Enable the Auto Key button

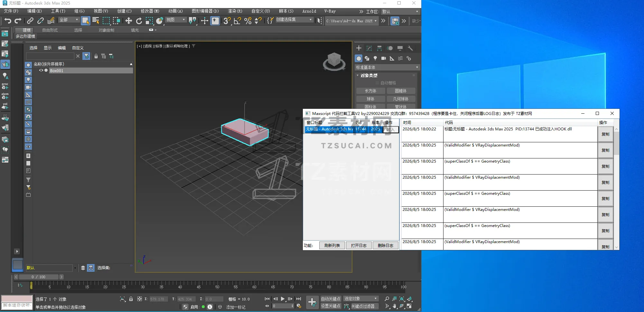coord(331,299)
